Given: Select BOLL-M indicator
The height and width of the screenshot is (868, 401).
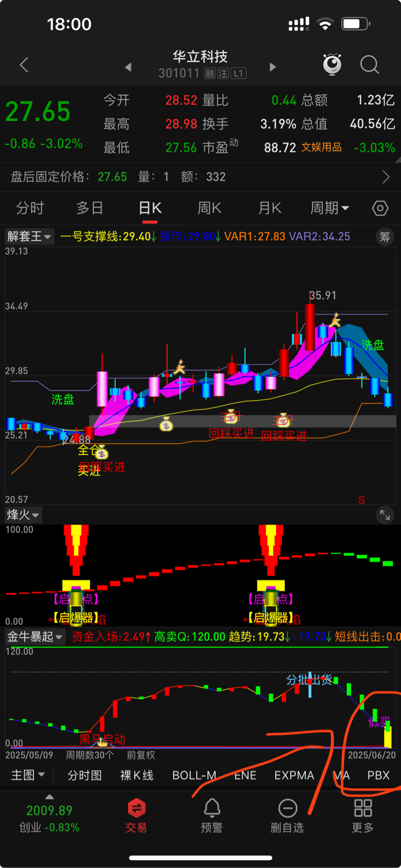Looking at the screenshot, I should point(194,775).
